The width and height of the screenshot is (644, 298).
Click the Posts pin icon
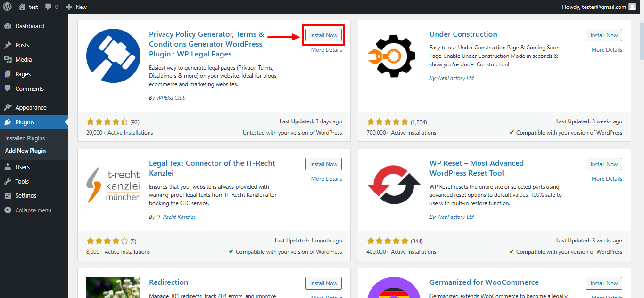click(8, 45)
